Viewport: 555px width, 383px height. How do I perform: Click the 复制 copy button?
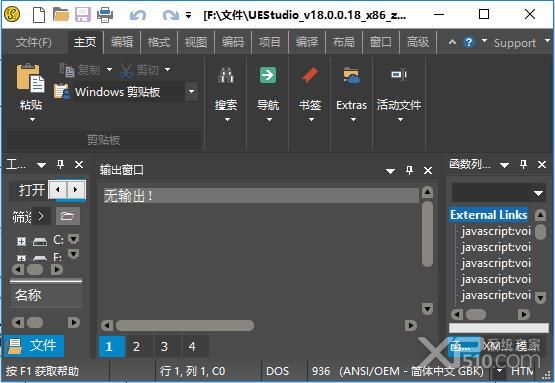click(x=80, y=70)
